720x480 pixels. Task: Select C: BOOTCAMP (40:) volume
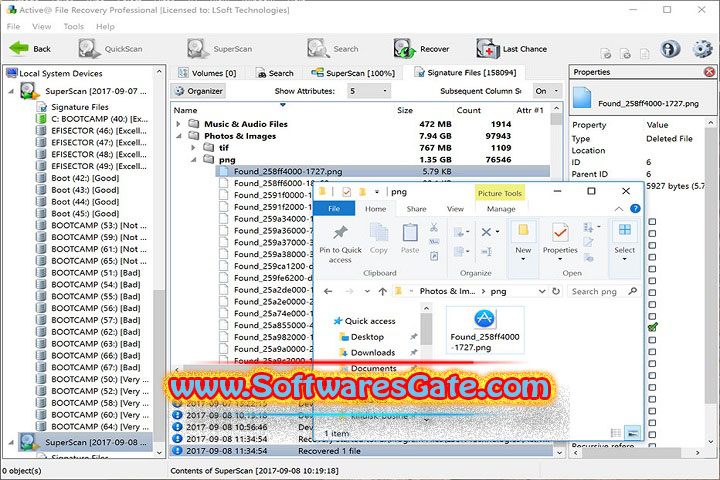tap(99, 119)
